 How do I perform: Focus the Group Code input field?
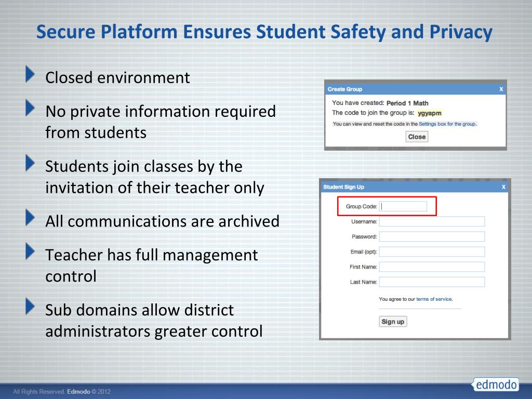tap(403, 206)
